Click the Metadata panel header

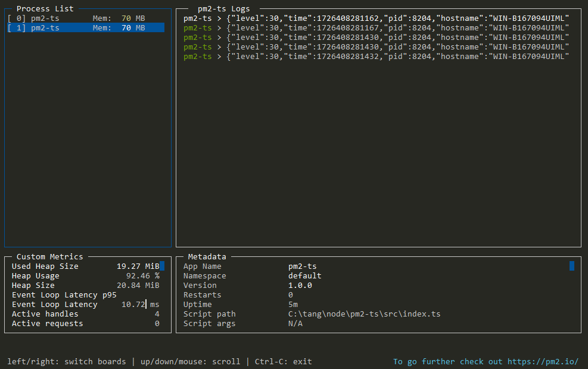point(207,257)
